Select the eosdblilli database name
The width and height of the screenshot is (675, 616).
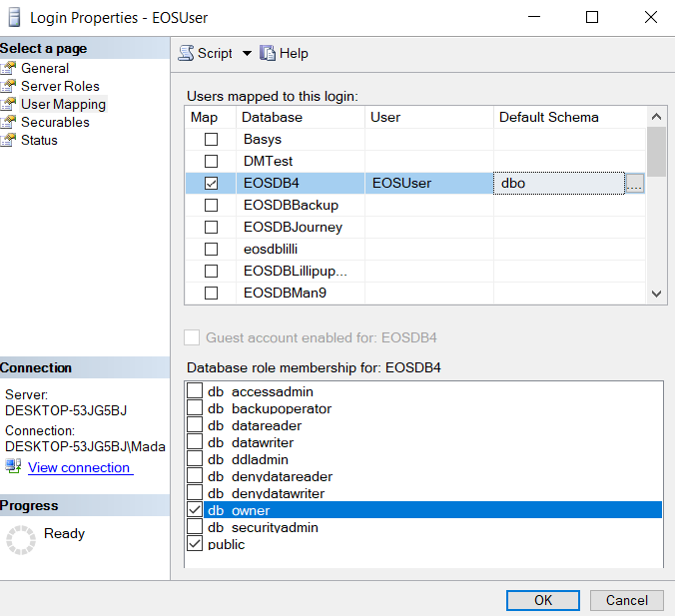(x=271, y=250)
